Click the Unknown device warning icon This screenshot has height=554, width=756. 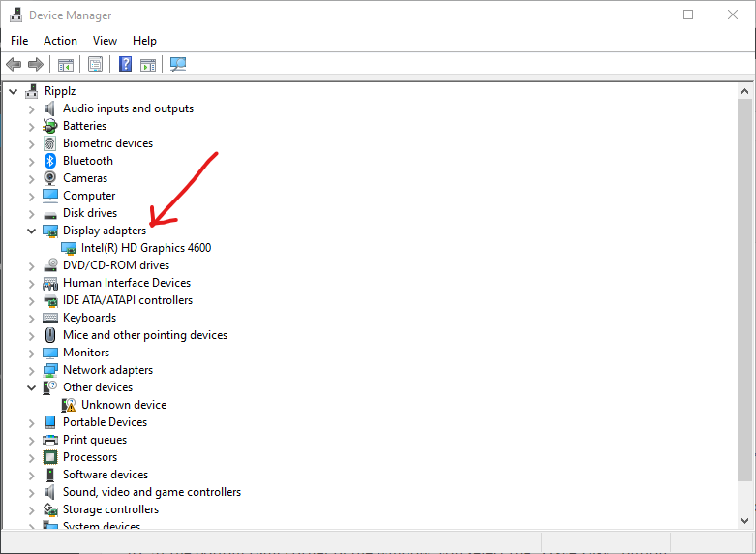(x=69, y=405)
